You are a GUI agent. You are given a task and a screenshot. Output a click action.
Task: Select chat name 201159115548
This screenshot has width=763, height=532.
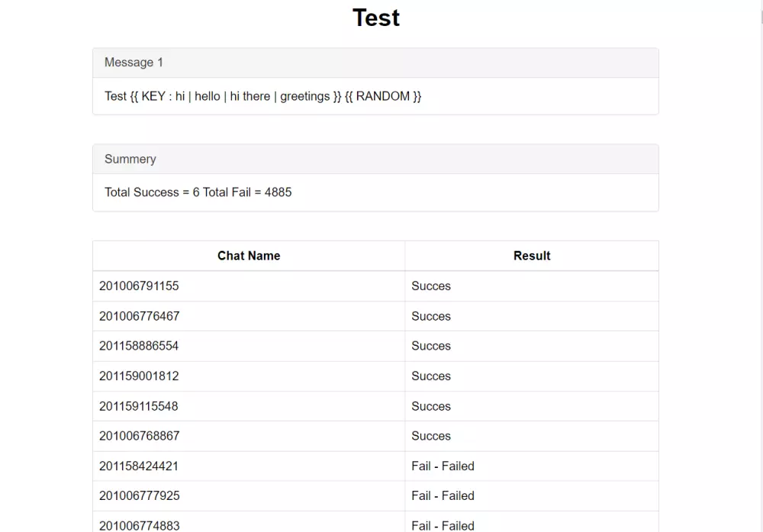(139, 406)
